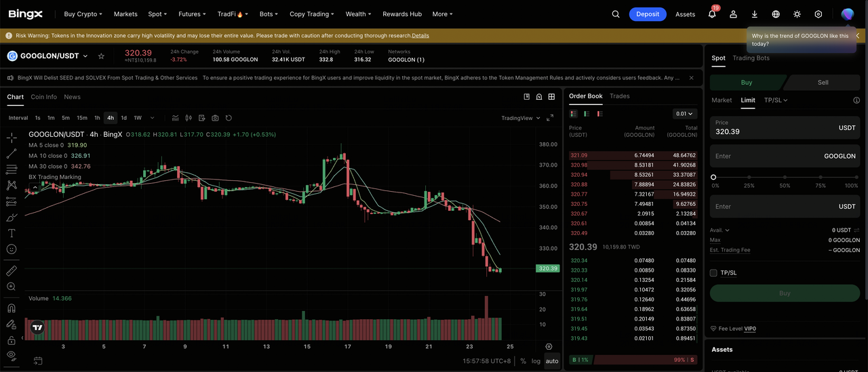Switch to the Trades tab
This screenshot has height=372, width=868.
click(619, 96)
